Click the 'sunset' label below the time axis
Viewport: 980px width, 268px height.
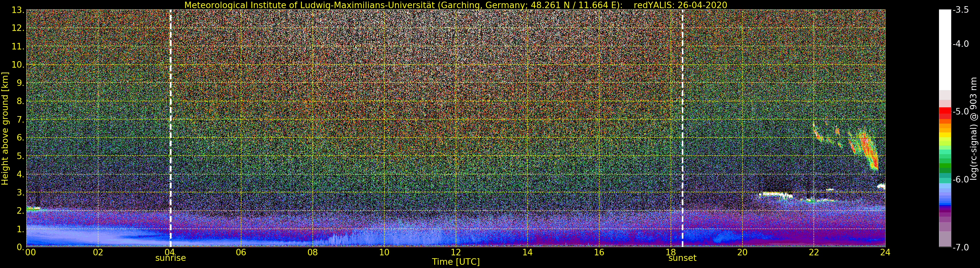tap(682, 258)
